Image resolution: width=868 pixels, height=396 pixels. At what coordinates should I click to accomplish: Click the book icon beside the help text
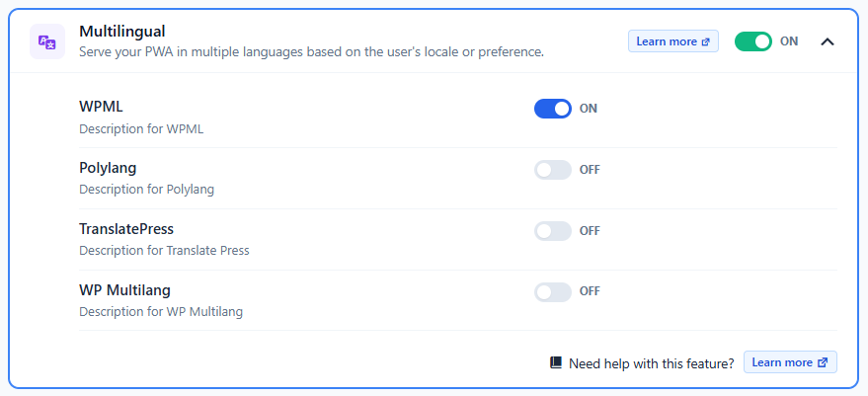tap(555, 362)
